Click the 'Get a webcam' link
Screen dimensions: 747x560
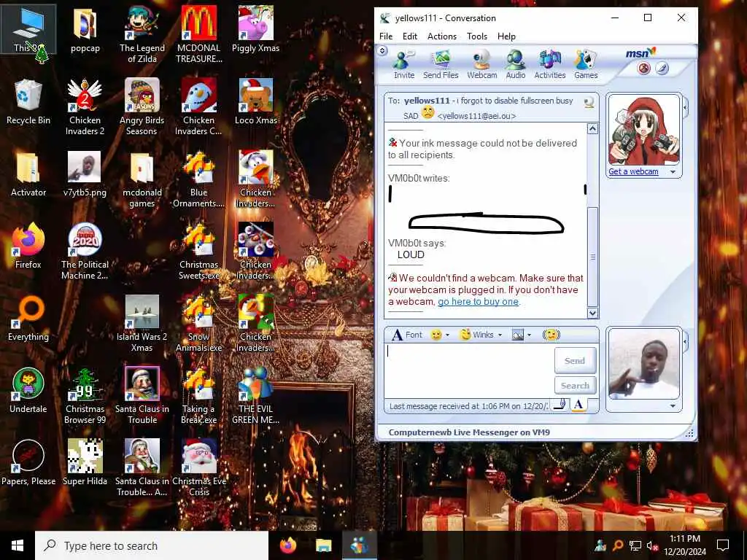(633, 172)
